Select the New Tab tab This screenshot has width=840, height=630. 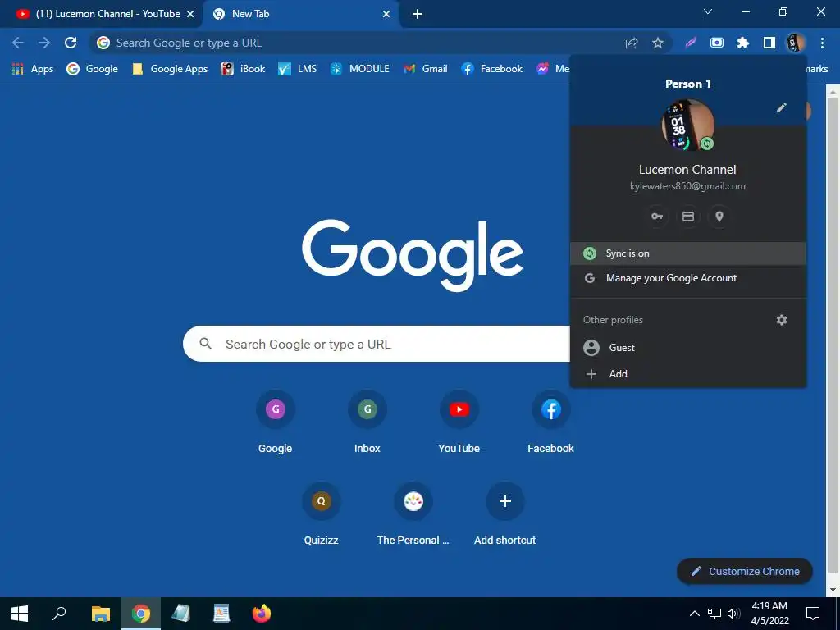(301, 14)
